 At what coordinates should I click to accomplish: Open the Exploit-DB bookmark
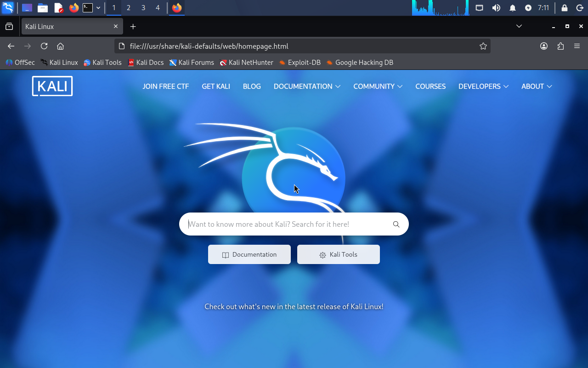click(x=300, y=63)
